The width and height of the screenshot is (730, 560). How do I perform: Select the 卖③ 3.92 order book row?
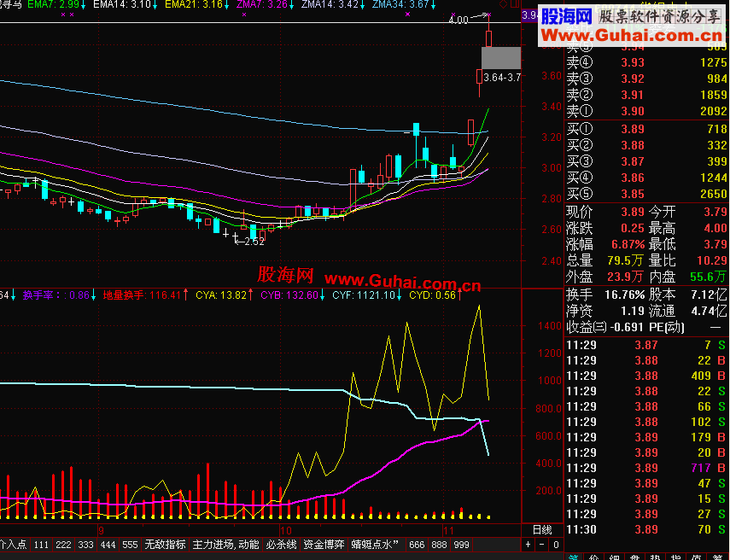[646, 79]
